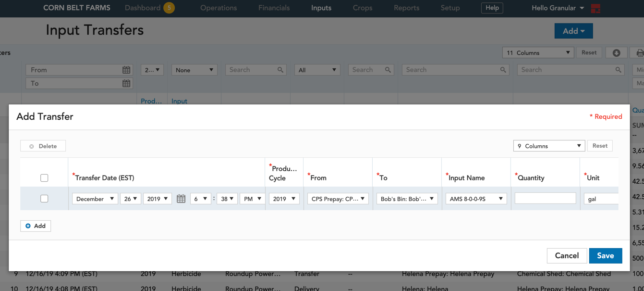Open the hour 6 dropdown

click(201, 199)
